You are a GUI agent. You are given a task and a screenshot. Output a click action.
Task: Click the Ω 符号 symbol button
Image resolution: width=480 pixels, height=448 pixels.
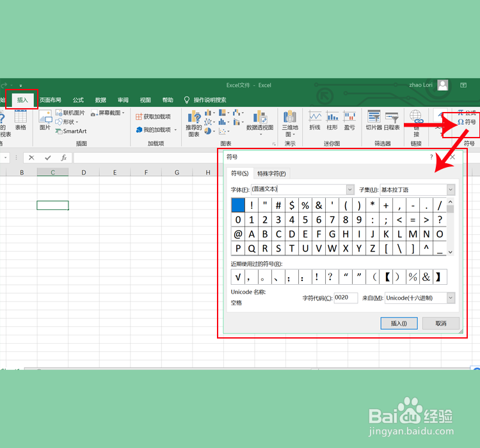click(x=467, y=122)
